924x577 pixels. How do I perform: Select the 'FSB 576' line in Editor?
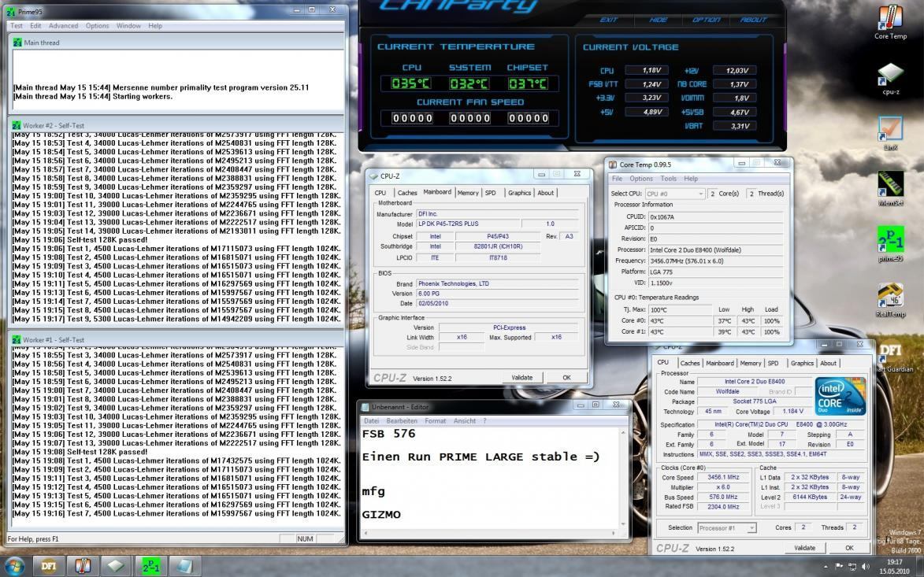(388, 434)
